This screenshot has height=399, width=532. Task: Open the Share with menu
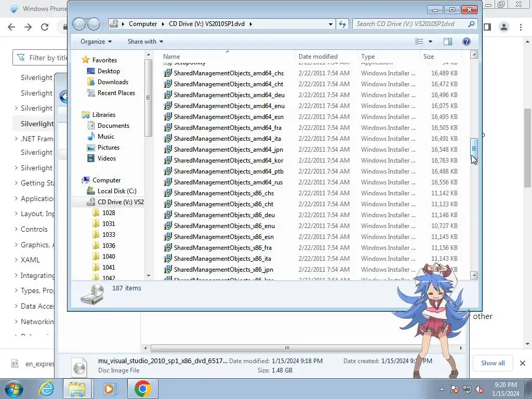(145, 42)
